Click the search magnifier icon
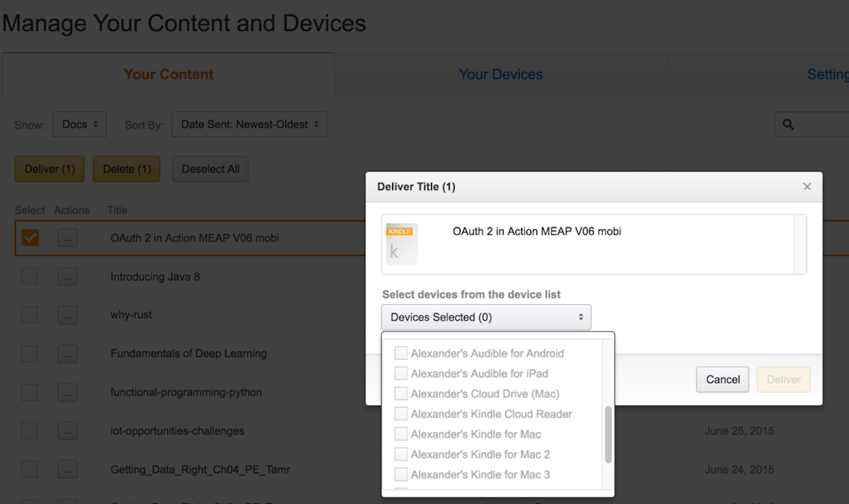This screenshot has width=849, height=504. pos(788,124)
